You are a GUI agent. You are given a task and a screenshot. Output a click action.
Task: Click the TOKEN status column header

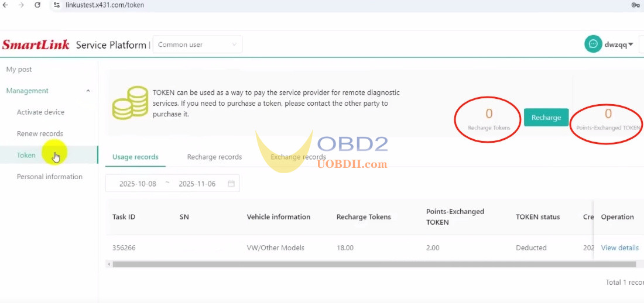537,217
